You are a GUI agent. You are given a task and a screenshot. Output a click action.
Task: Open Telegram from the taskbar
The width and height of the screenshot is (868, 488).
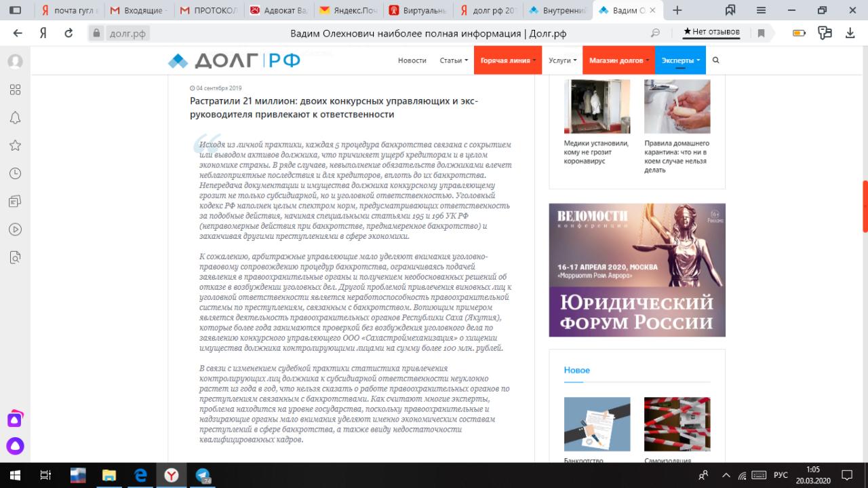[203, 476]
